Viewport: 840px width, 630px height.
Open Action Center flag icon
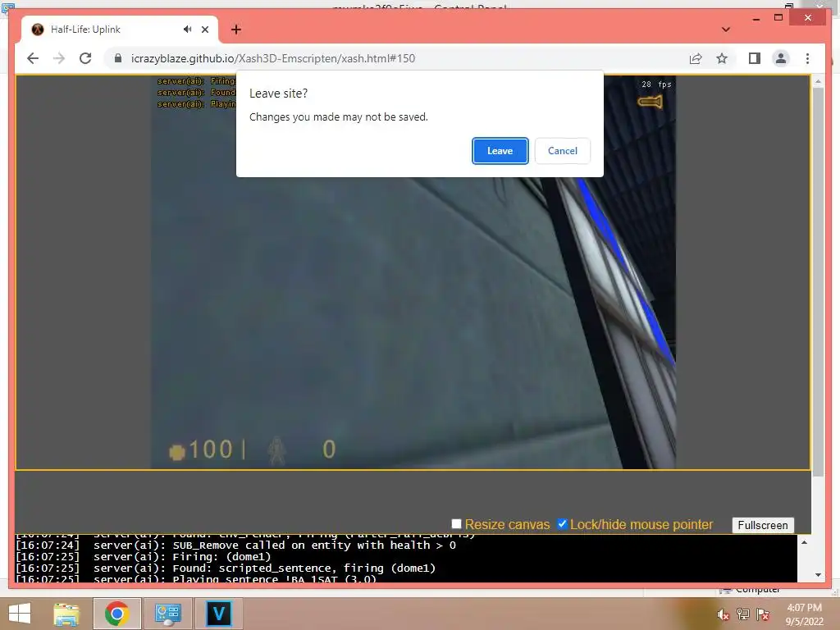[763, 614]
